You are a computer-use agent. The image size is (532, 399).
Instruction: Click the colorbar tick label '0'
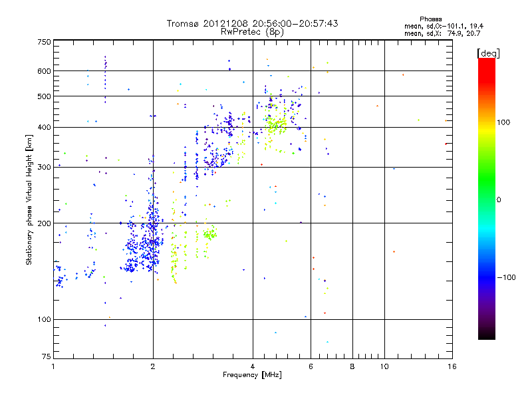tap(499, 200)
